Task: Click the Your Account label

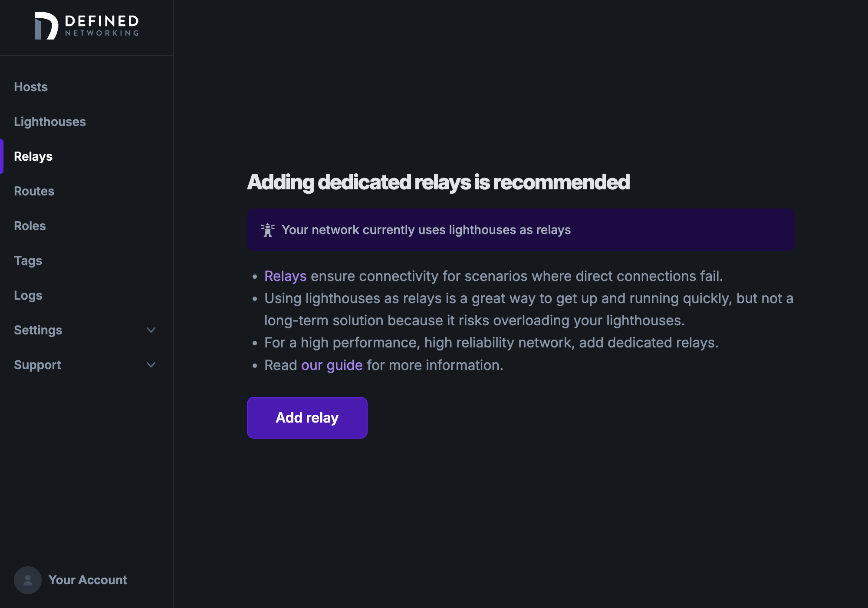Action: pos(88,580)
